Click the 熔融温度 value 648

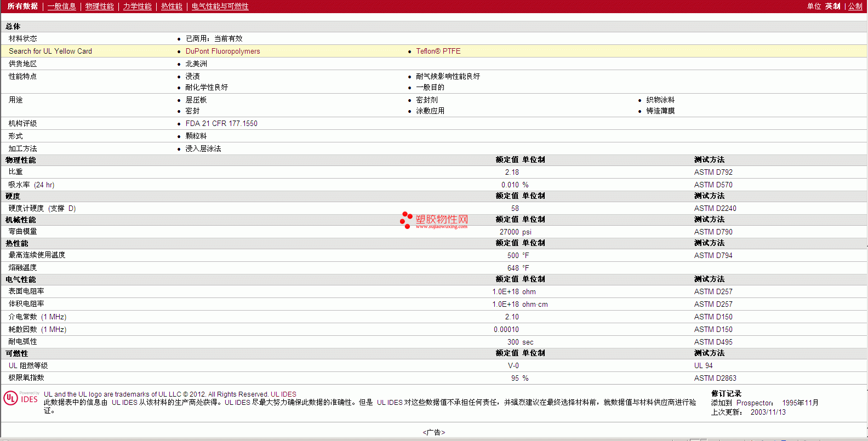point(513,268)
